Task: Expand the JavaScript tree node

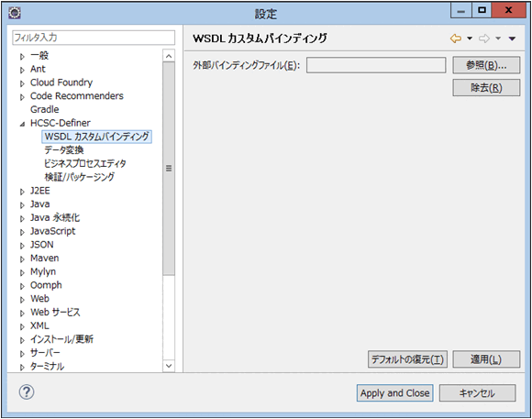Action: click(22, 232)
